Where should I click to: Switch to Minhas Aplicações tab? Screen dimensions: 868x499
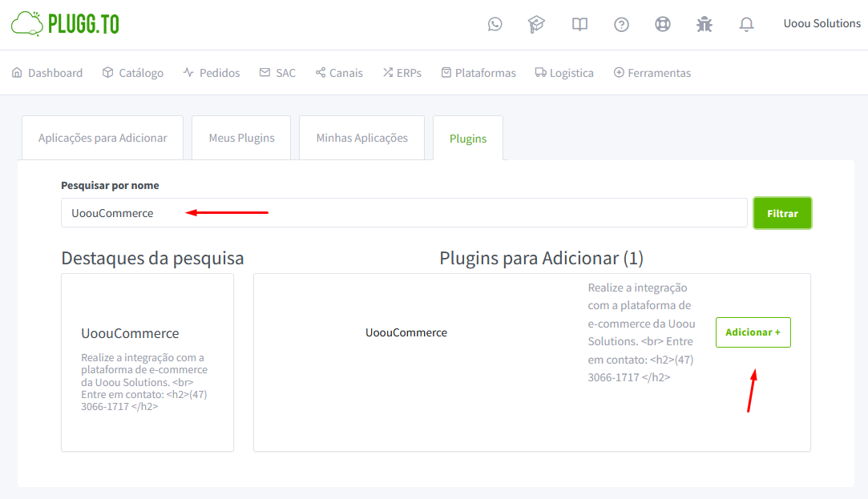362,138
